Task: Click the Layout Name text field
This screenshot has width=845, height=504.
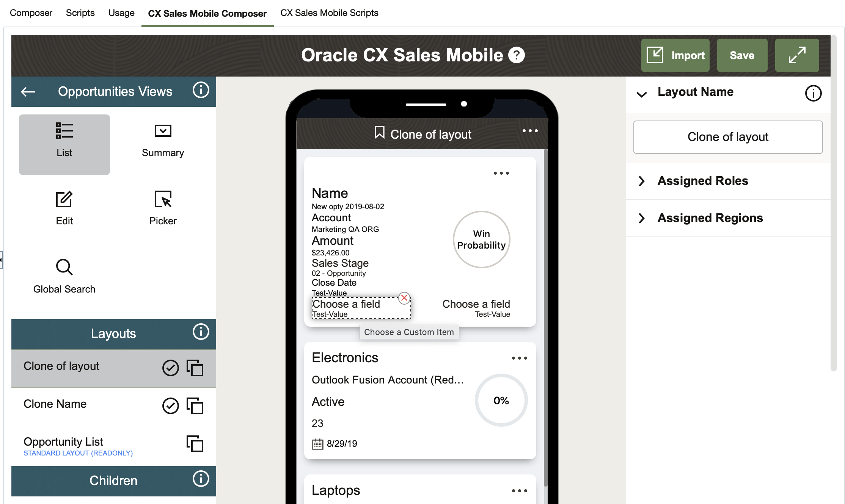Action: click(x=727, y=137)
